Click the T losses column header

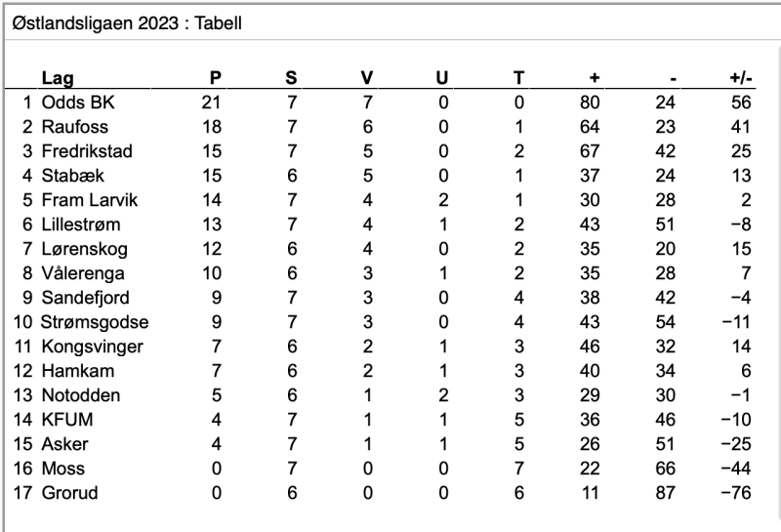click(x=518, y=78)
